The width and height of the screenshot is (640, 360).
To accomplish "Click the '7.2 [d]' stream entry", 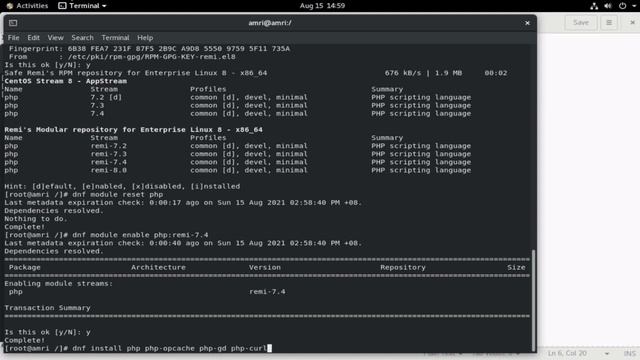I will [x=106, y=97].
